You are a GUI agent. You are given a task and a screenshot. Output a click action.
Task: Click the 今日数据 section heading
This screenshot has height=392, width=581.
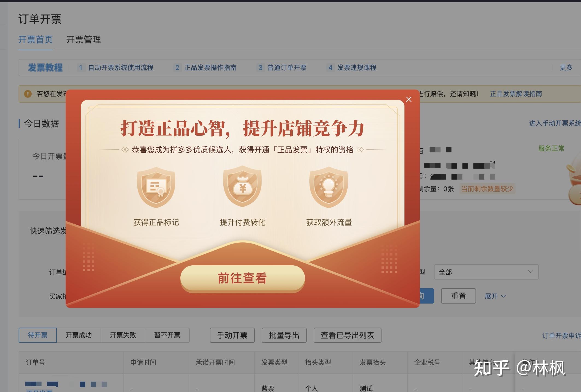click(42, 123)
